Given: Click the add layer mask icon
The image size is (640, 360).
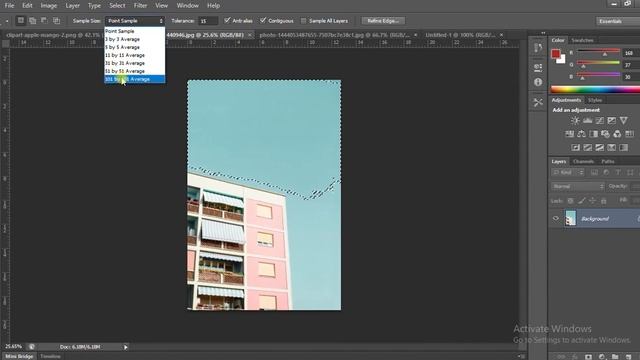Looking at the screenshot, I should pyautogui.click(x=588, y=357).
